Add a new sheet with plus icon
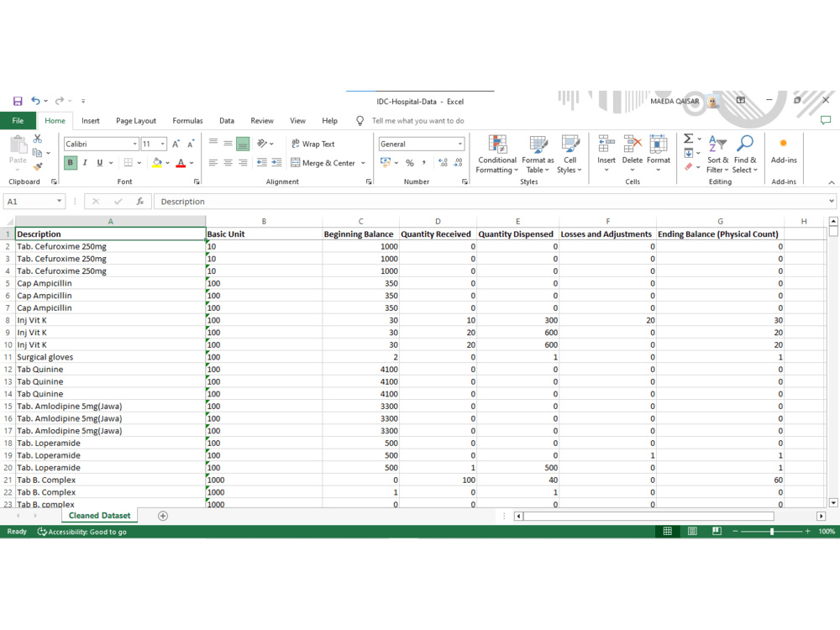Viewport: 840px width, 630px height. [x=163, y=516]
